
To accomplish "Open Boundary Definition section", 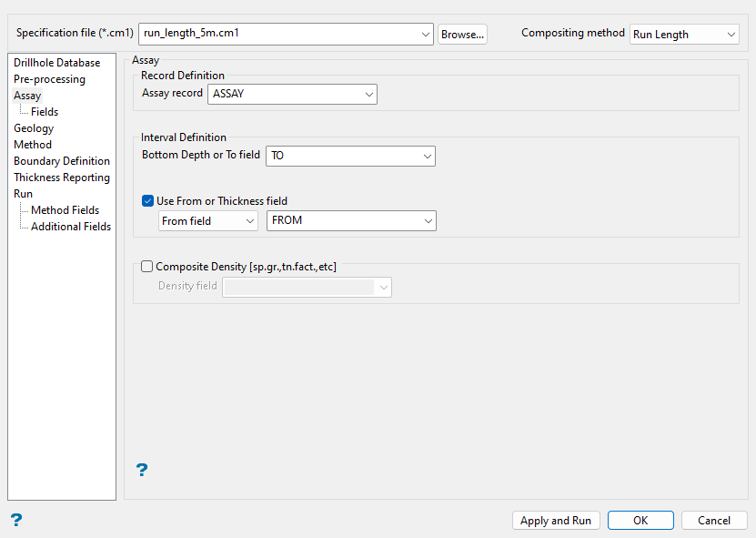I will pyautogui.click(x=62, y=161).
